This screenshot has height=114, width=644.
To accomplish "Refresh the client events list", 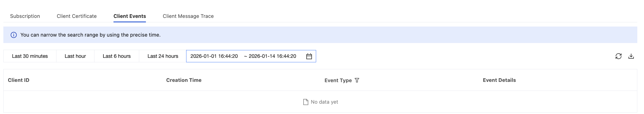I will coord(618,56).
